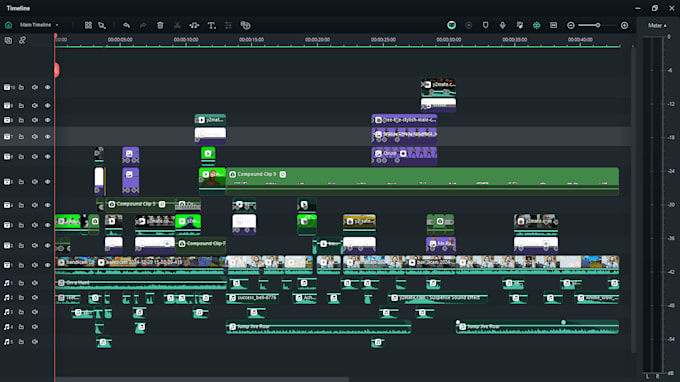This screenshot has width=680, height=382.
Task: Click the keyframe dot on second Jump Jive Roar
Action: pyautogui.click(x=563, y=322)
